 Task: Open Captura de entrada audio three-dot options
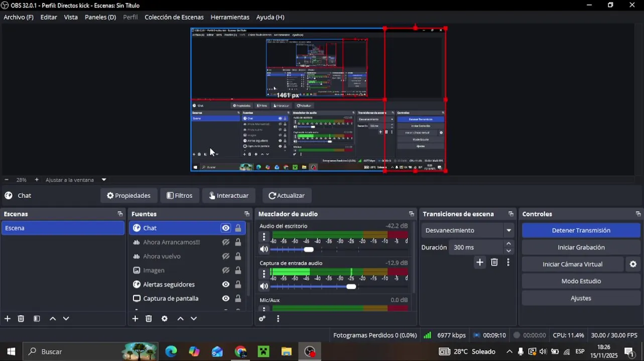point(264,274)
